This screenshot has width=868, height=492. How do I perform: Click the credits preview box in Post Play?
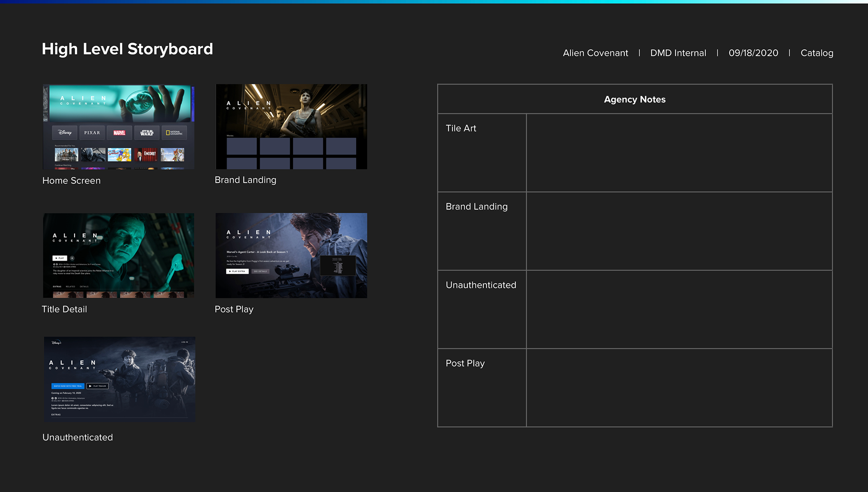pos(338,266)
